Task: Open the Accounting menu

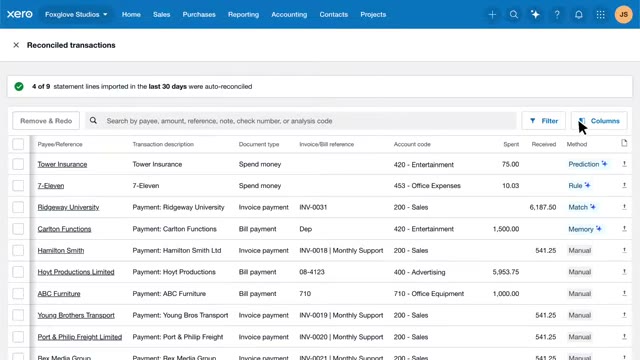Action: tap(289, 14)
